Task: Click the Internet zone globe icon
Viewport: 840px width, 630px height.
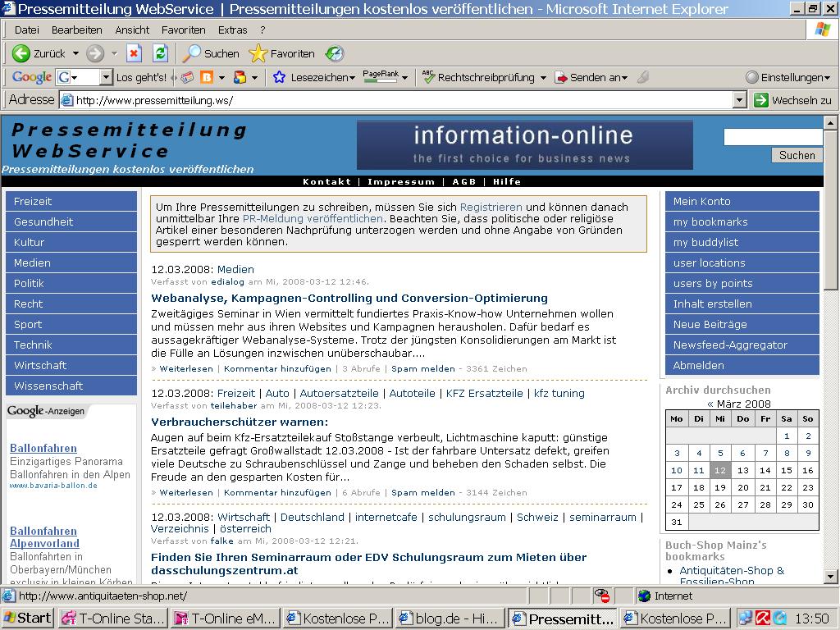Action: tap(645, 596)
